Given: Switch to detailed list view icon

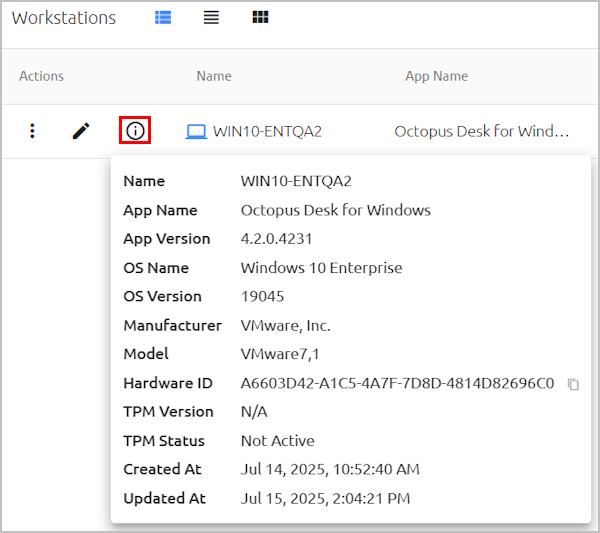Looking at the screenshot, I should (x=163, y=17).
